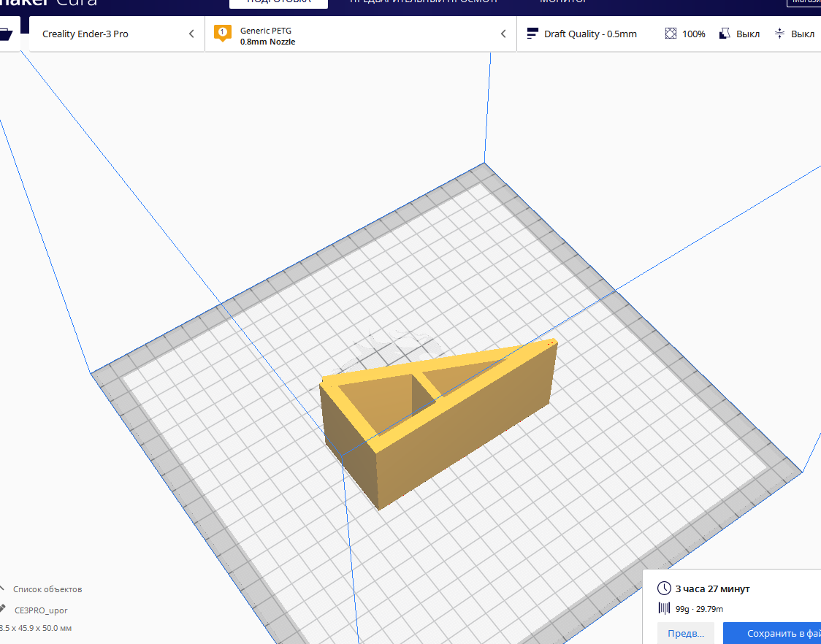Click the blue Сохранить в файл button
Image resolution: width=821 pixels, height=644 pixels.
(x=771, y=633)
